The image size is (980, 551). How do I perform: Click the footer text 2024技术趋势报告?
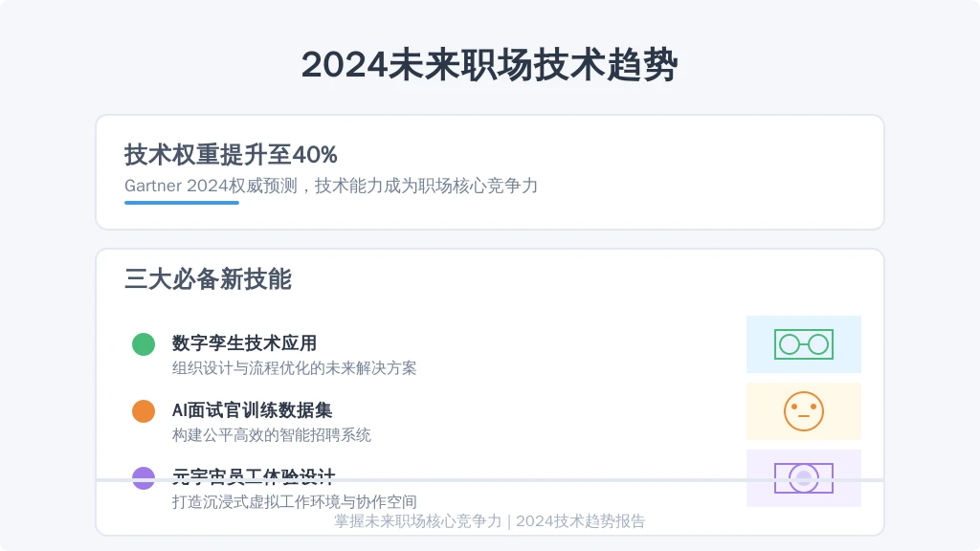tap(581, 521)
